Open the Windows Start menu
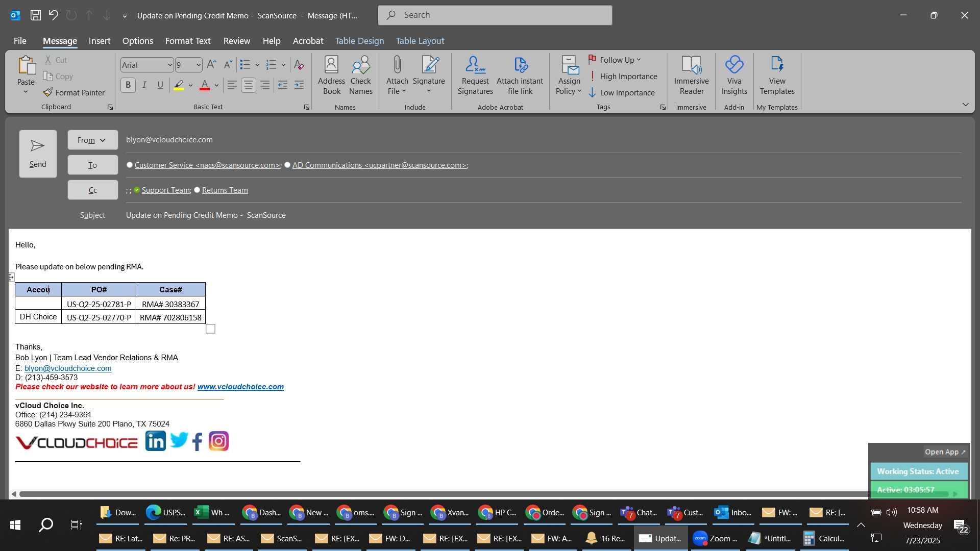Viewport: 980px width, 551px height. point(15,524)
